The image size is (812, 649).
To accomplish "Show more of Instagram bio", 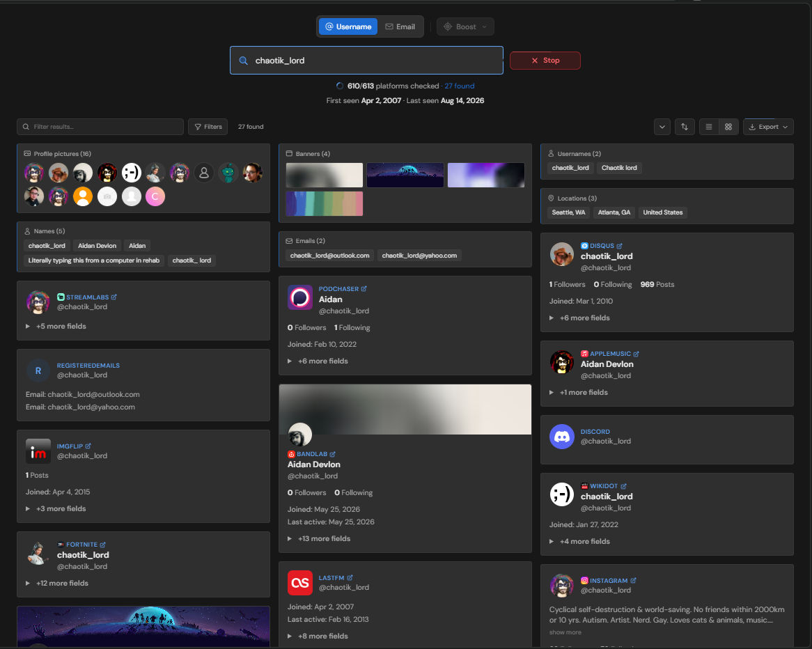I will pyautogui.click(x=565, y=632).
